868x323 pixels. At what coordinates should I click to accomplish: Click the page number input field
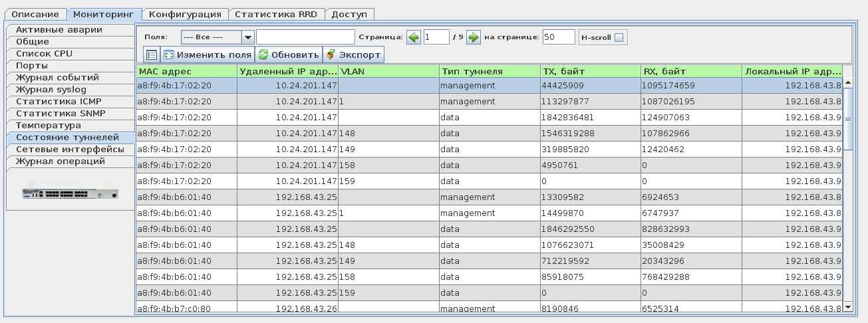(436, 37)
